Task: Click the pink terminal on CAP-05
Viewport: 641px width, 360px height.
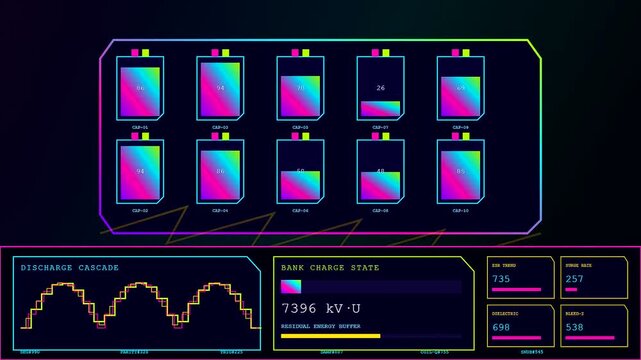Action: (x=295, y=53)
